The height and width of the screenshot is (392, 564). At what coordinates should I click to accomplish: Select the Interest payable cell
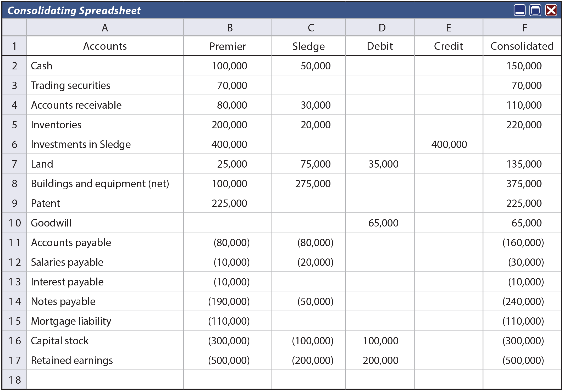pos(105,281)
